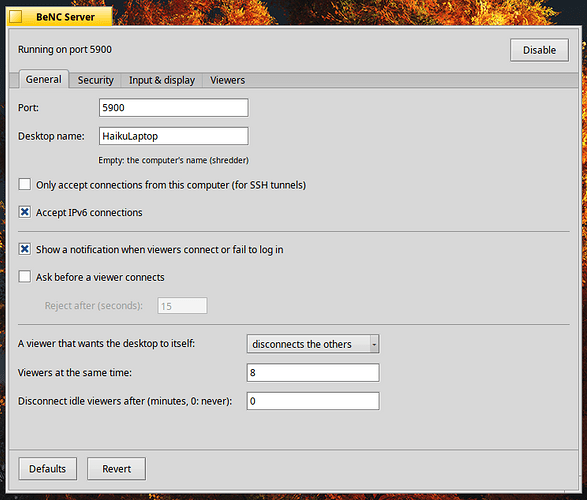
Task: Click the 'Empty: the computer's name (shredder)' hint
Action: [173, 160]
